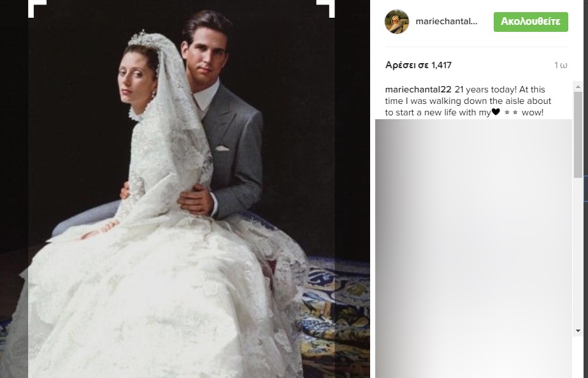Image resolution: width=588 pixels, height=378 pixels.
Task: Click the star emojis in the caption
Action: [511, 112]
